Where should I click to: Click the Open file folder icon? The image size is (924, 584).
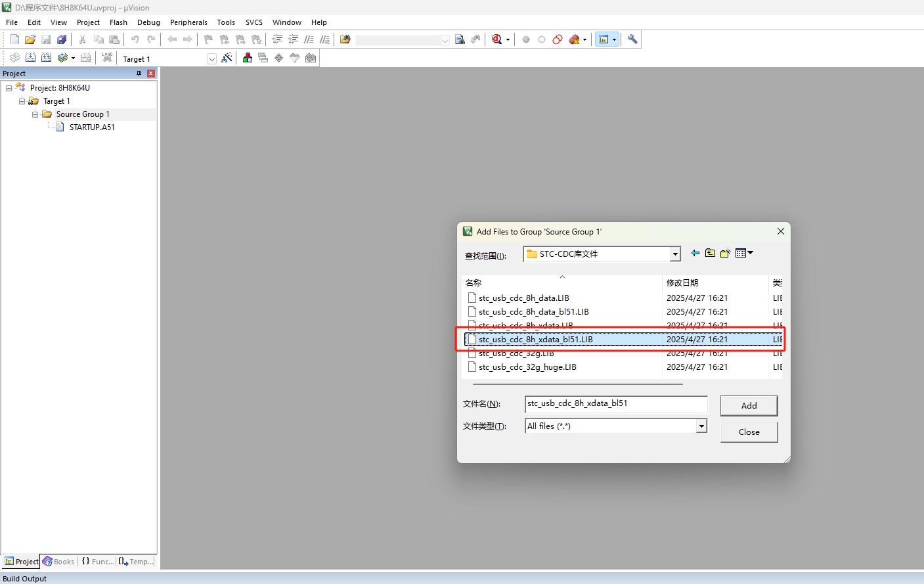(x=30, y=39)
